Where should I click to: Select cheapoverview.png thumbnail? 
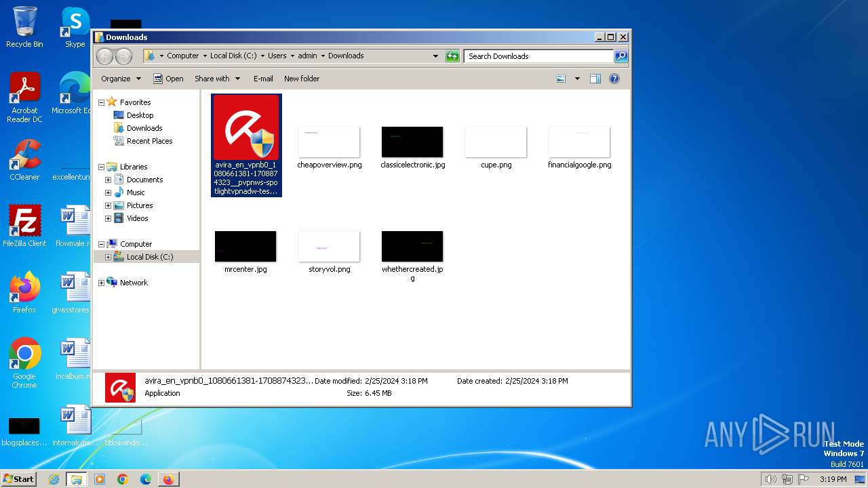click(x=329, y=142)
